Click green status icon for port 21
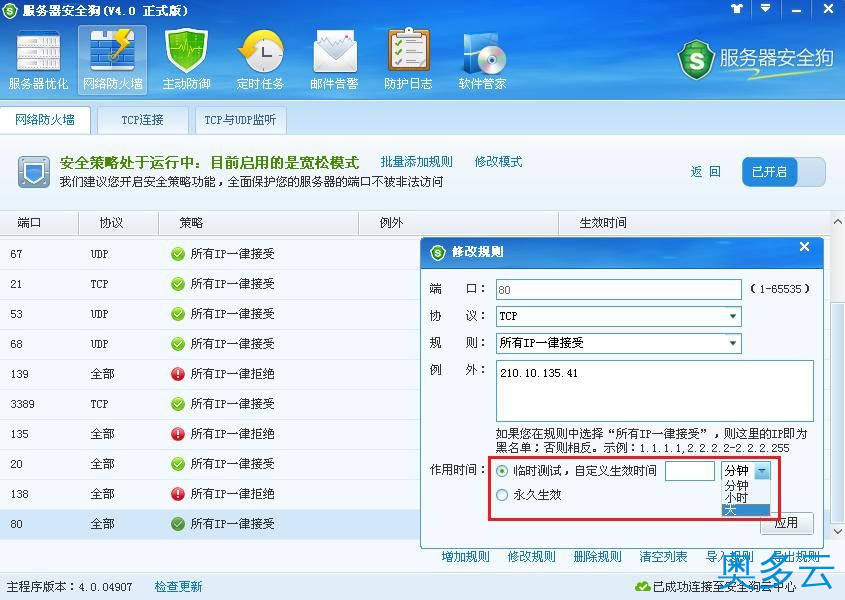The height and width of the screenshot is (600, 845). [178, 284]
